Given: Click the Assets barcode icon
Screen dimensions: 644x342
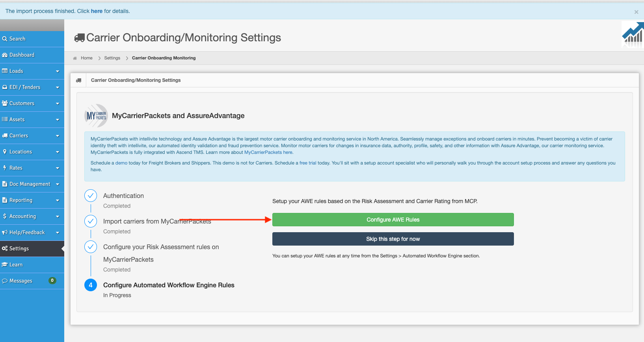Looking at the screenshot, I should (5, 119).
